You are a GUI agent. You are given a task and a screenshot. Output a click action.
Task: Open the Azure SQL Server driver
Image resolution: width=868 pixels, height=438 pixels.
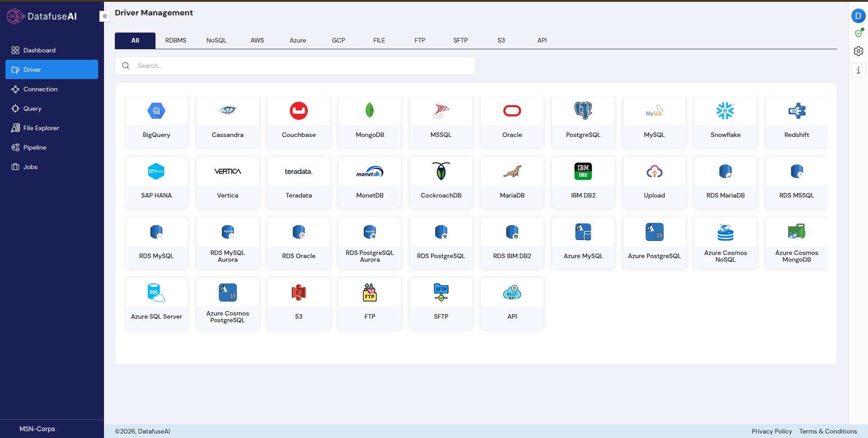coord(156,304)
